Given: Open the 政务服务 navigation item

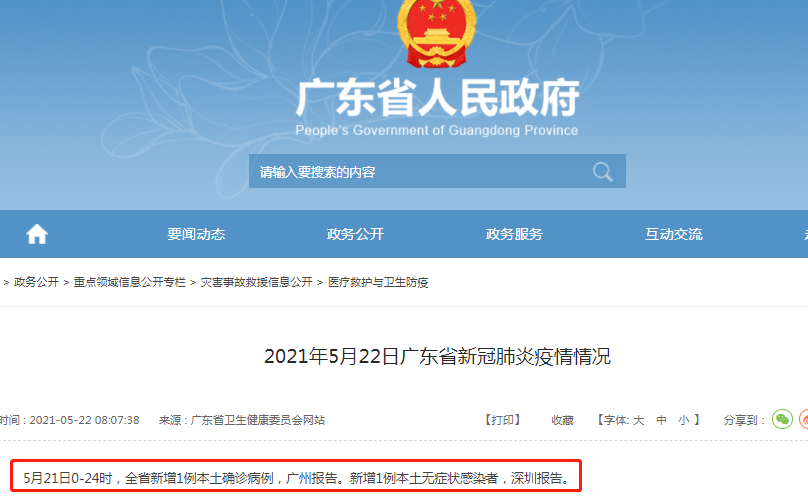Looking at the screenshot, I should [x=514, y=234].
